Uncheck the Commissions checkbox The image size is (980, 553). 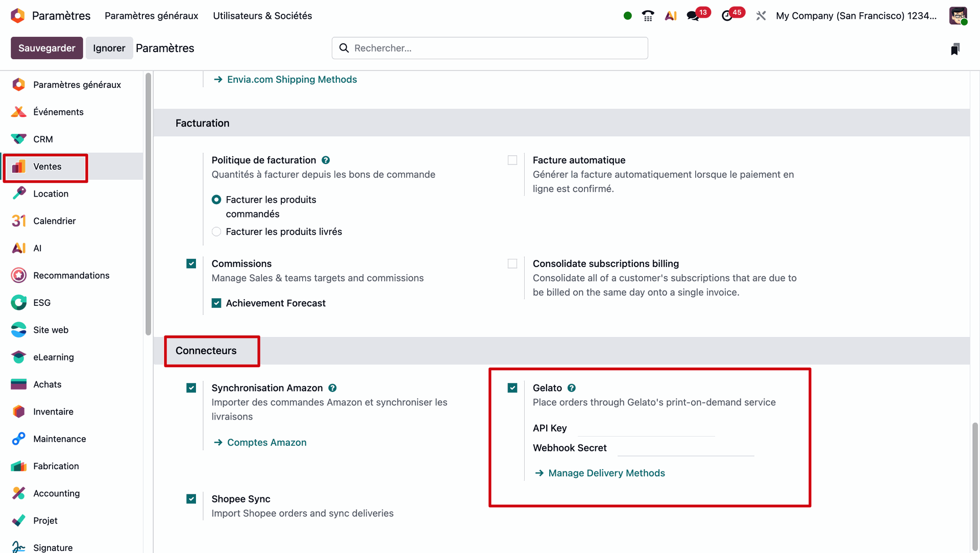(191, 264)
